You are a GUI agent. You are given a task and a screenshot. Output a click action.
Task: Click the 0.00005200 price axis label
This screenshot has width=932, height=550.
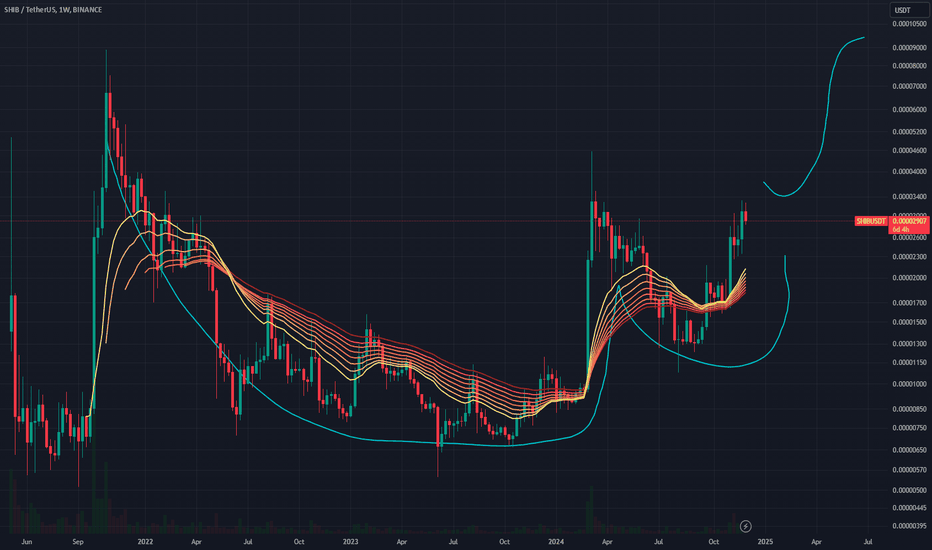click(909, 131)
